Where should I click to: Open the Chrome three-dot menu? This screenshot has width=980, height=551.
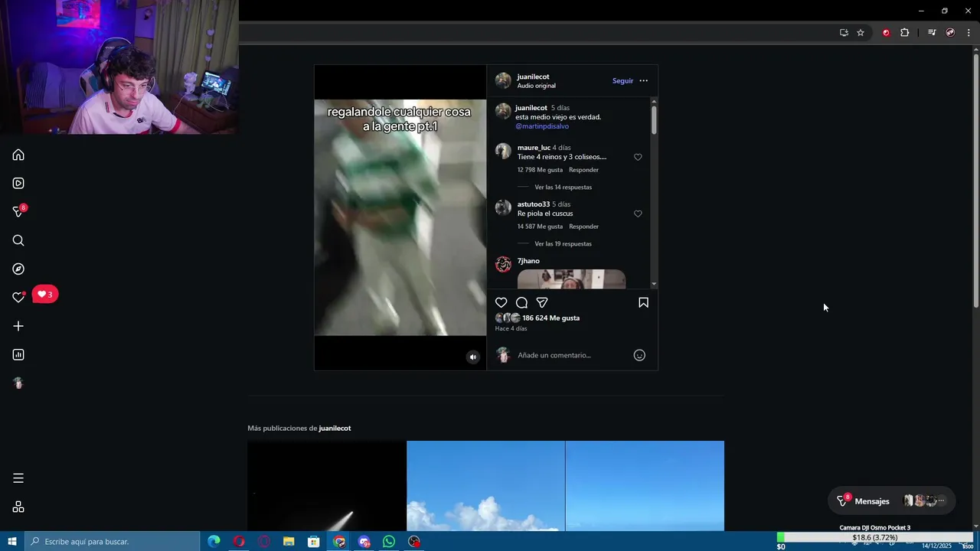[969, 32]
